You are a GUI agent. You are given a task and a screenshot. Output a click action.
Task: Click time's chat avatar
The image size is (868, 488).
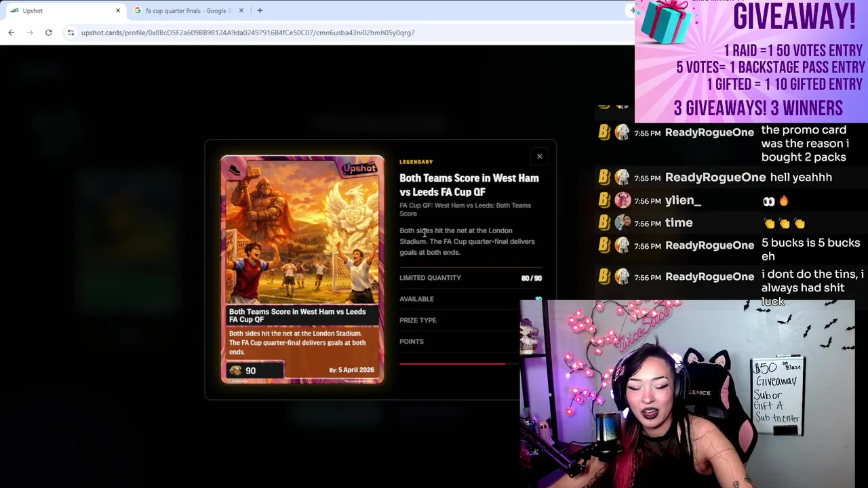622,223
